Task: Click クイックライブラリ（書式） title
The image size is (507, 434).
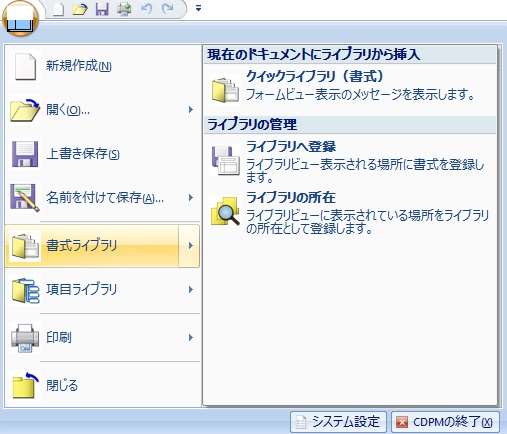Action: [x=315, y=77]
